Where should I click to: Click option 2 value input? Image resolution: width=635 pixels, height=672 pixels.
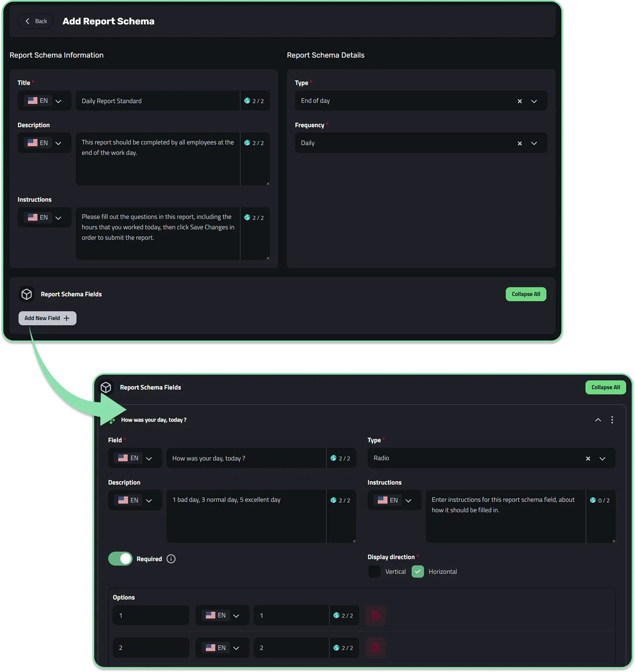pyautogui.click(x=151, y=648)
